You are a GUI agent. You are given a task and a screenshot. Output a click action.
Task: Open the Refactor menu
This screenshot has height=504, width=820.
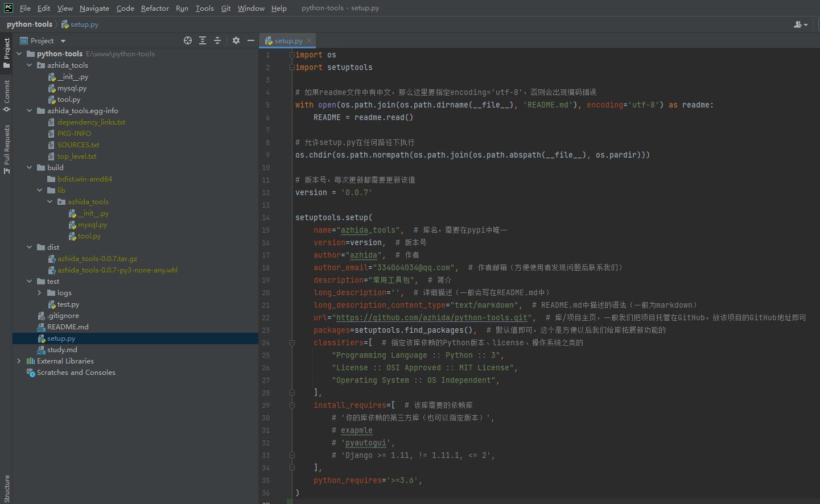point(155,8)
